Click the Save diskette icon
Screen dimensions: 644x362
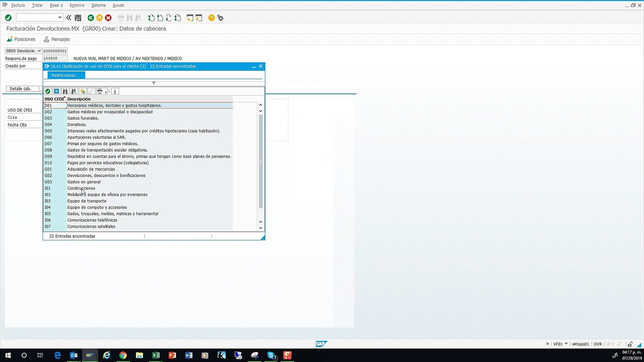78,18
